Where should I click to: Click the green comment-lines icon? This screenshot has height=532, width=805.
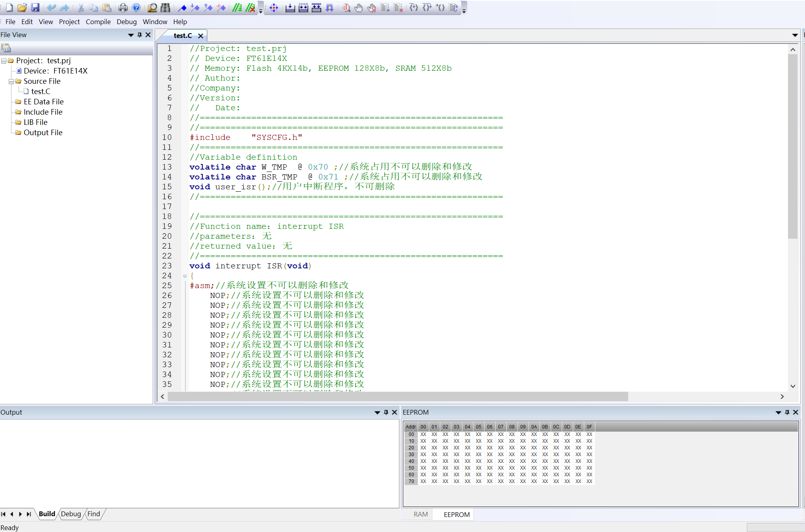click(x=237, y=8)
